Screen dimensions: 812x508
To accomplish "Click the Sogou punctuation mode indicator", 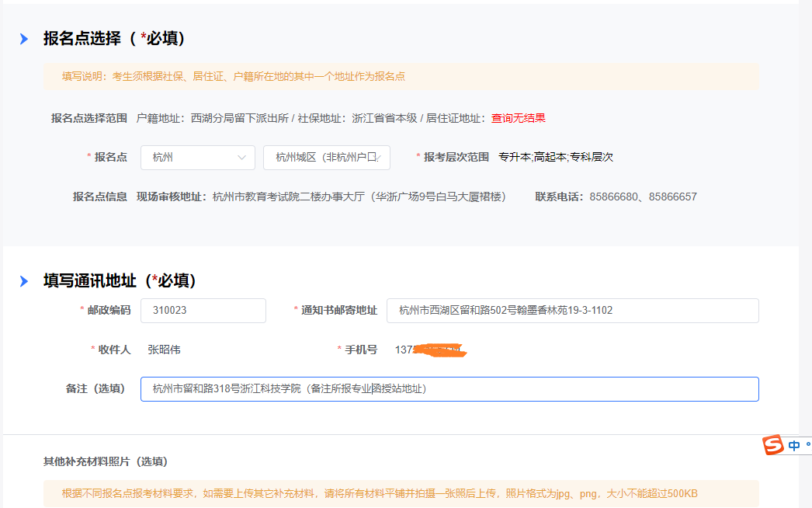I will (807, 445).
